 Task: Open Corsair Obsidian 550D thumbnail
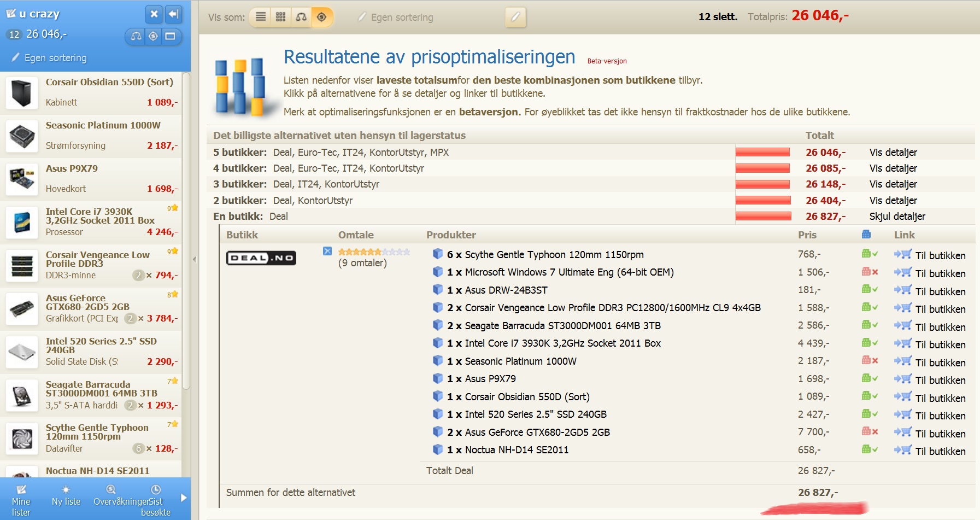(22, 92)
